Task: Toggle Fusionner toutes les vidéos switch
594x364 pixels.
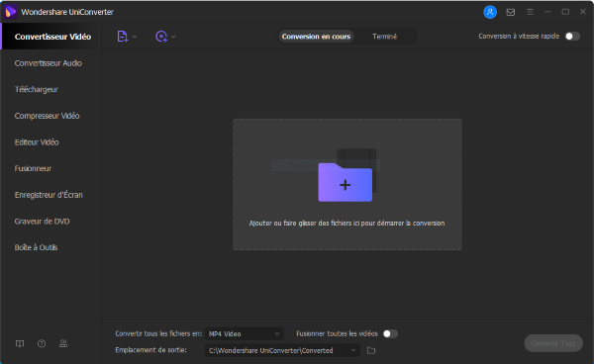Action: (x=390, y=333)
